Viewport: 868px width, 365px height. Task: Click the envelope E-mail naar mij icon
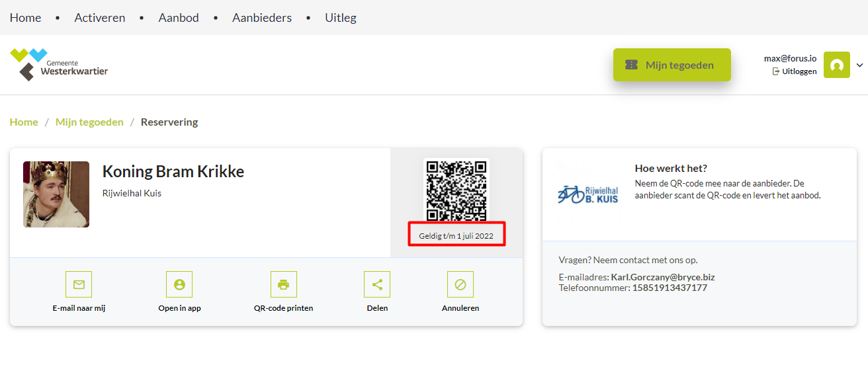79,284
